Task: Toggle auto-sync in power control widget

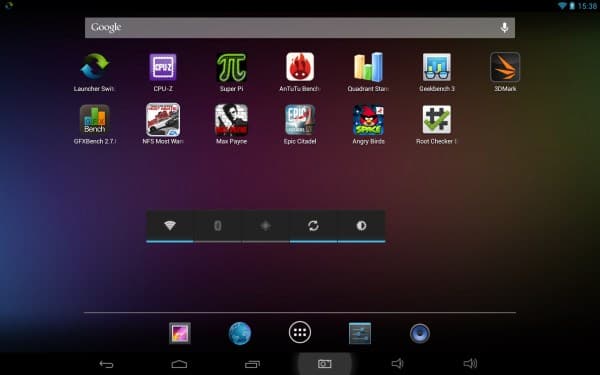Action: click(313, 226)
